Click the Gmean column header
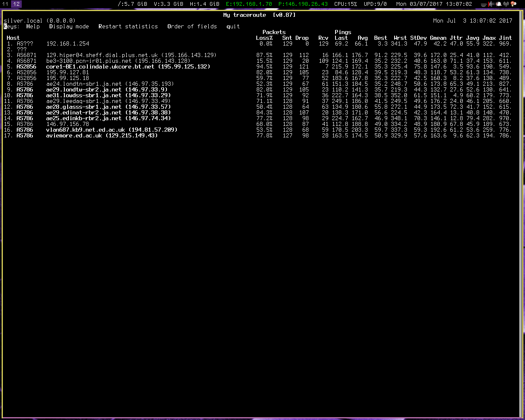The width and height of the screenshot is (525, 420). click(438, 38)
